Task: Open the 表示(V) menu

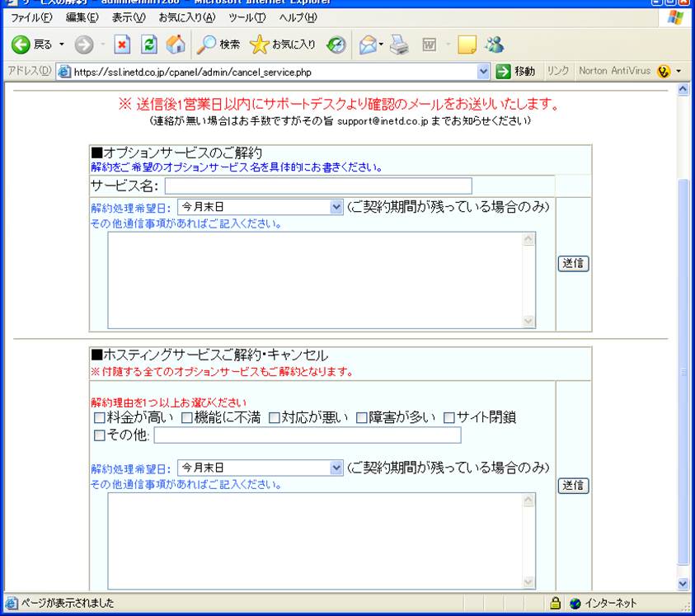Action: [x=129, y=18]
